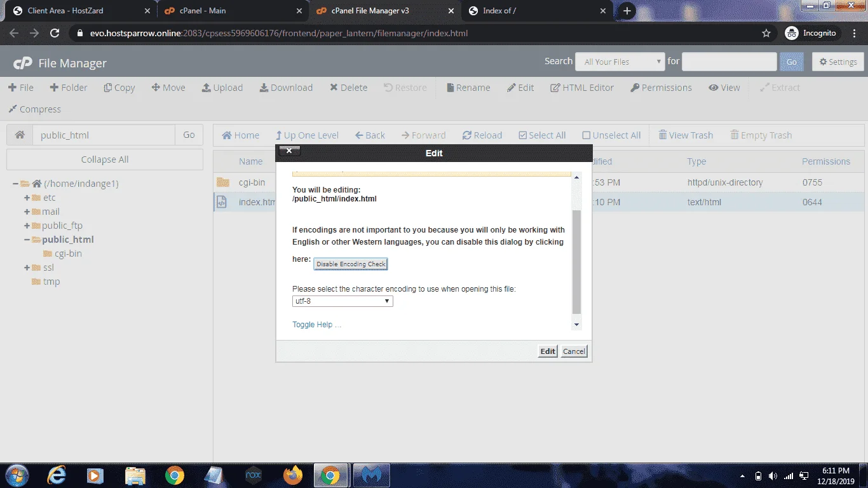Open the All Your Files search dropdown
868x488 pixels.
tap(620, 62)
